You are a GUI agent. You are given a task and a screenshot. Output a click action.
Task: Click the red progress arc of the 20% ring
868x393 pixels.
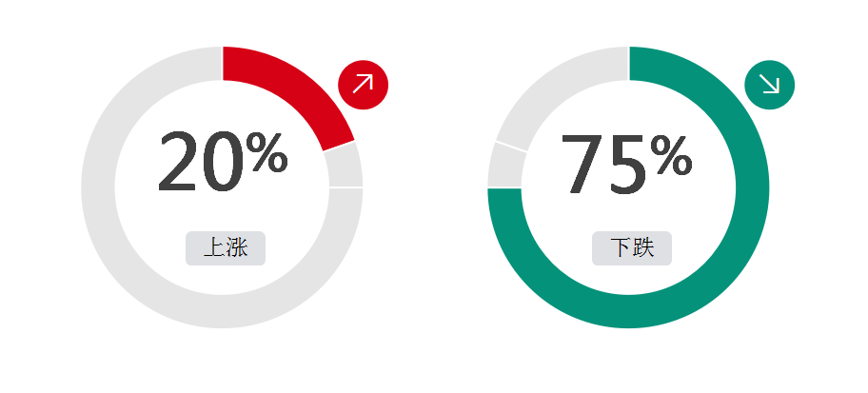(x=296, y=86)
